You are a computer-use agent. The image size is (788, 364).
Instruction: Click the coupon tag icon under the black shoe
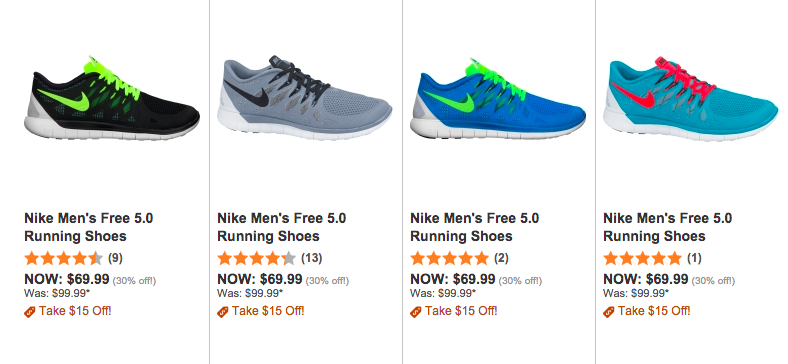coord(30,312)
